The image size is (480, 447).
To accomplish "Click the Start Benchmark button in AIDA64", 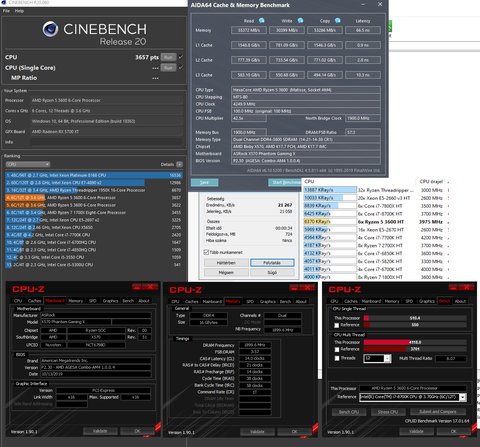I will [285, 182].
